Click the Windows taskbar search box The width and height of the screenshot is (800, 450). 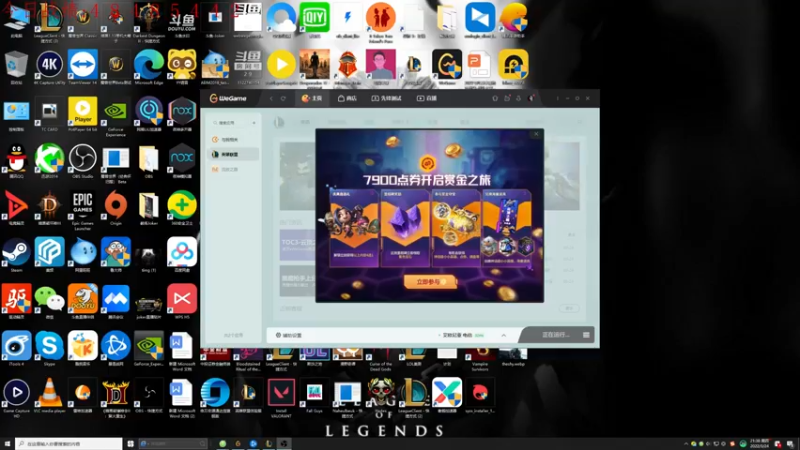(x=69, y=444)
